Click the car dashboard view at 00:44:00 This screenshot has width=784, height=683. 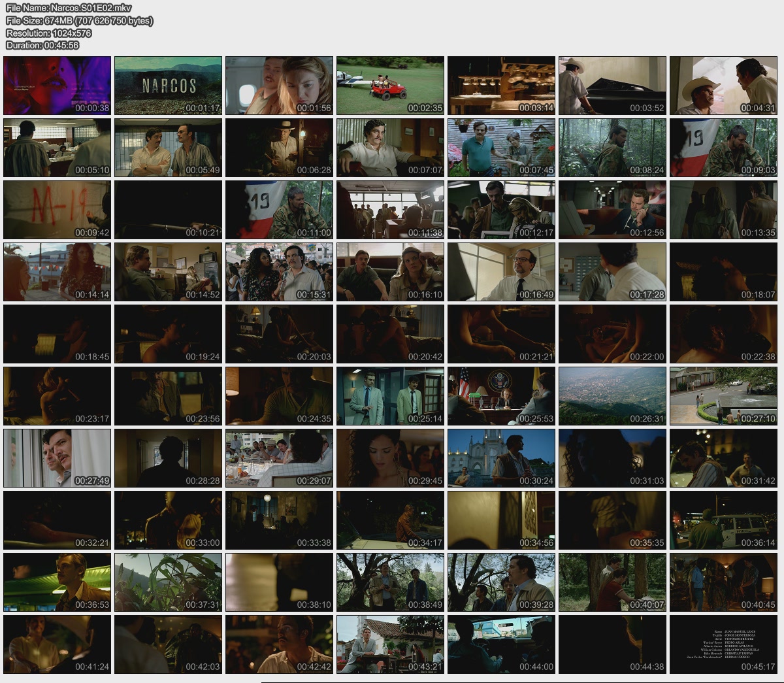point(501,644)
